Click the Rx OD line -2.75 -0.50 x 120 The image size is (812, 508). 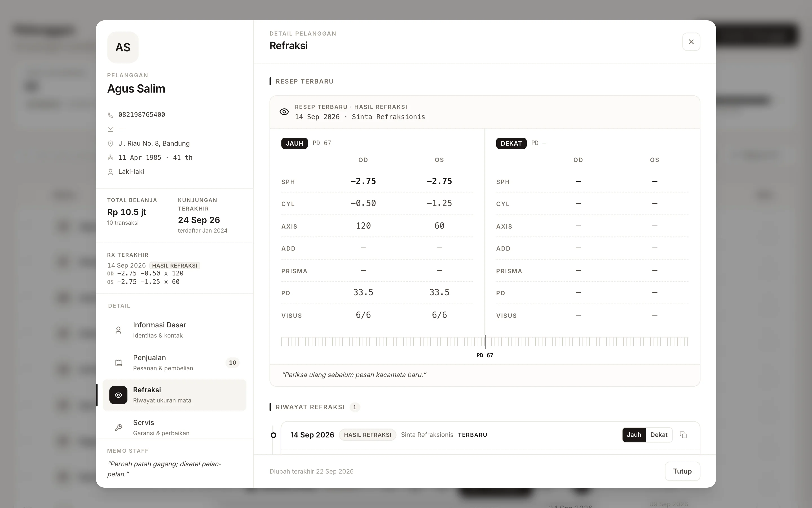[x=145, y=273]
